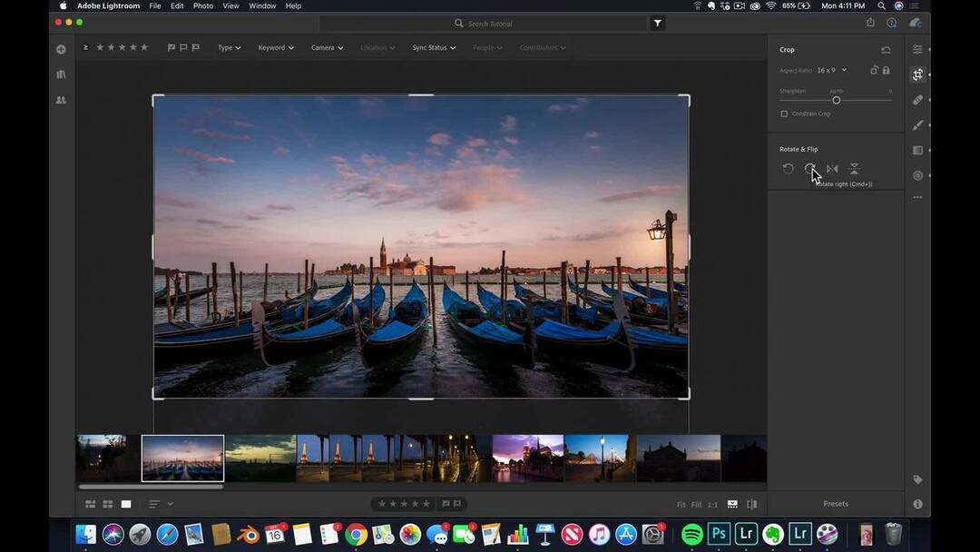The width and height of the screenshot is (980, 552).
Task: Flag photo as picked in bottom toolbar
Action: (446, 504)
